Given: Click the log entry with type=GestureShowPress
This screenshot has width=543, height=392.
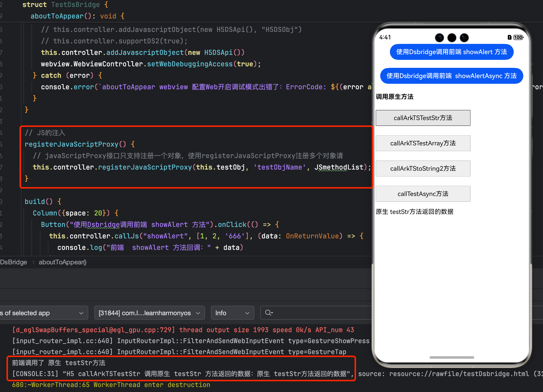Looking at the screenshot, I should pyautogui.click(x=191, y=341).
